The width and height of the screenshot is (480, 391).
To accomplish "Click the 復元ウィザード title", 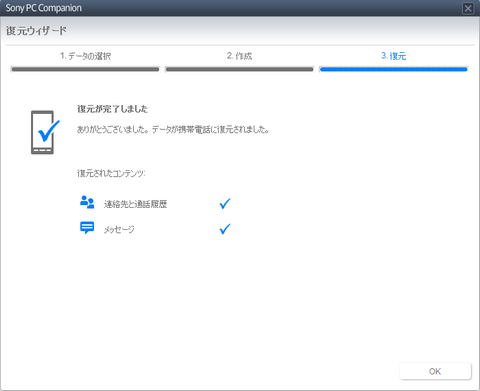I will coord(36,31).
